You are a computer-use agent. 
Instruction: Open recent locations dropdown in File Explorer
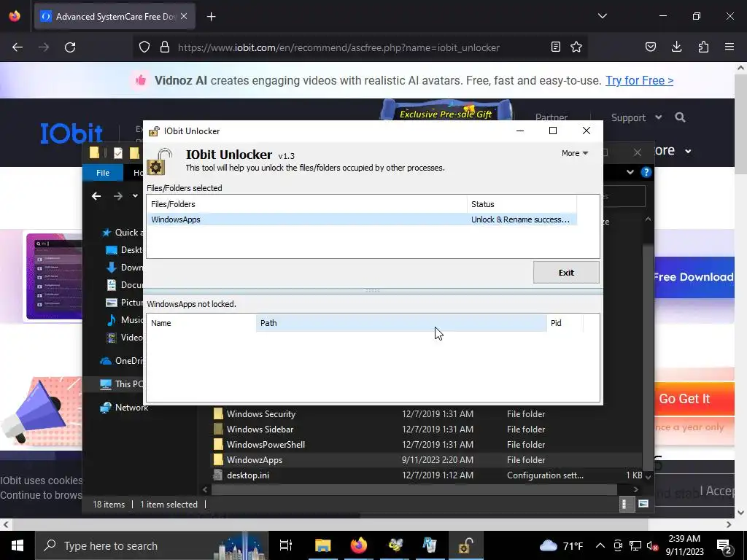coord(135,195)
